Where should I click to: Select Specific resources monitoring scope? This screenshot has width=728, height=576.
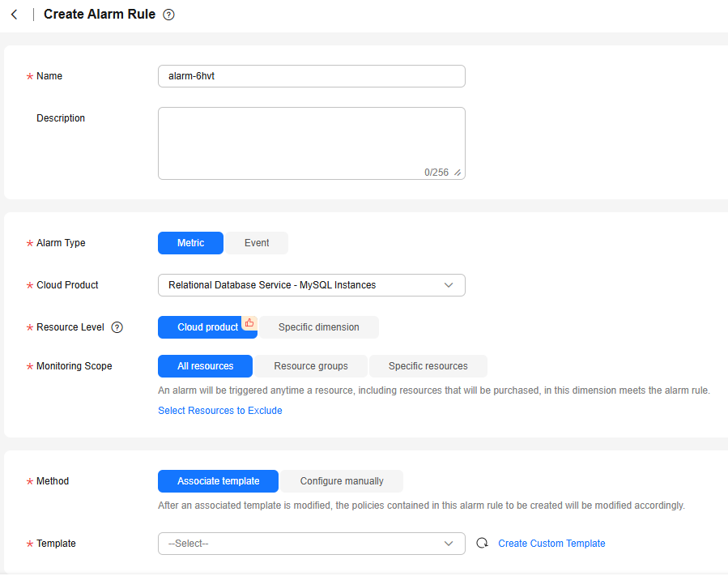tap(428, 366)
